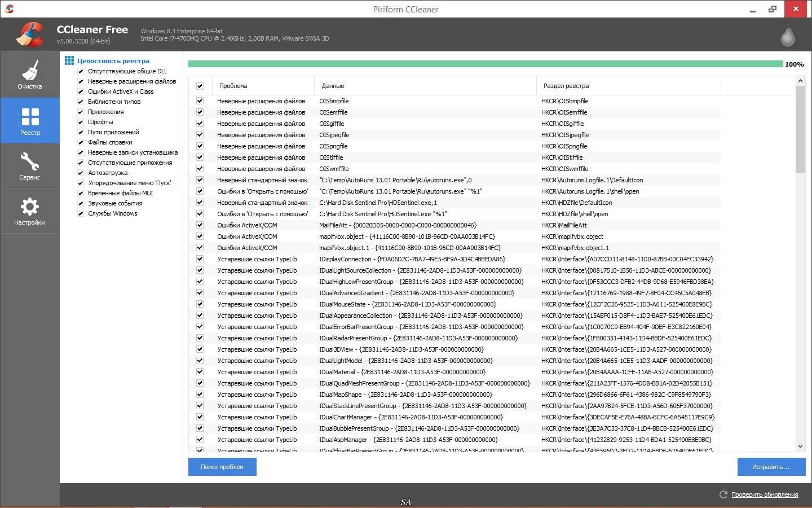Select the IDualMaterial row text
Screen dimensions: 812x508
pos(403,372)
